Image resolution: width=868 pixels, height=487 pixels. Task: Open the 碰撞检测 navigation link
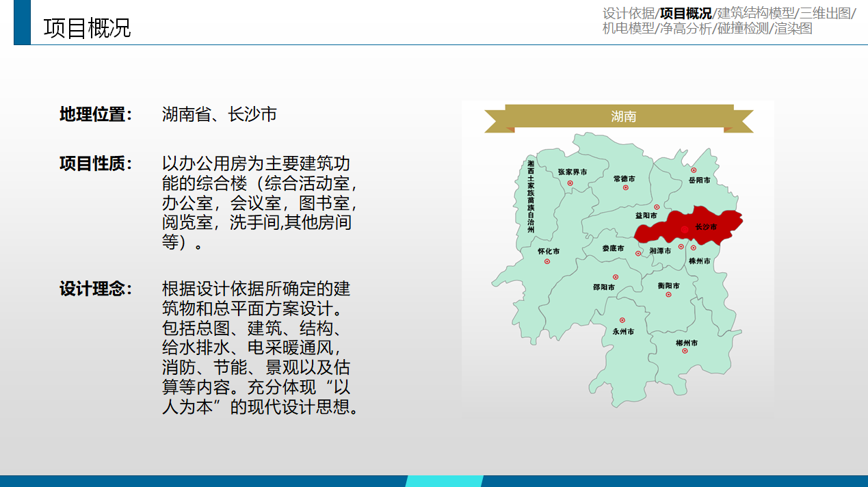pyautogui.click(x=743, y=29)
